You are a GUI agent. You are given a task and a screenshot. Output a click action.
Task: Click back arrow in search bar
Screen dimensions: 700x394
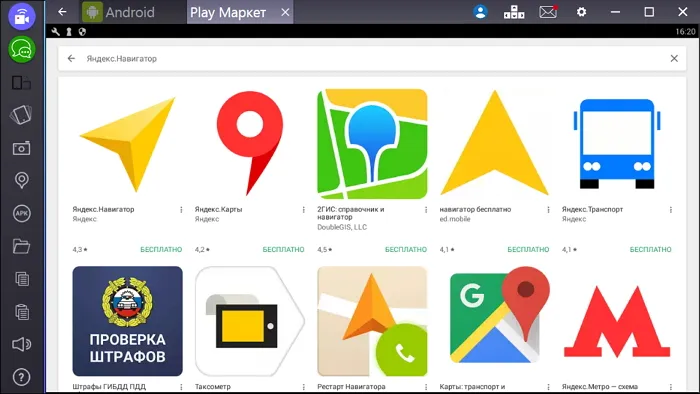71,58
